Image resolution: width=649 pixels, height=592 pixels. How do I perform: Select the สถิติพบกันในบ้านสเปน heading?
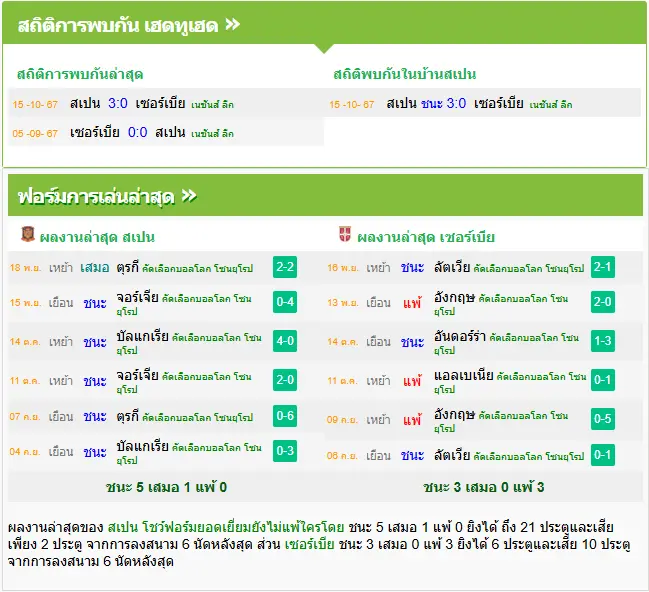coord(404,74)
